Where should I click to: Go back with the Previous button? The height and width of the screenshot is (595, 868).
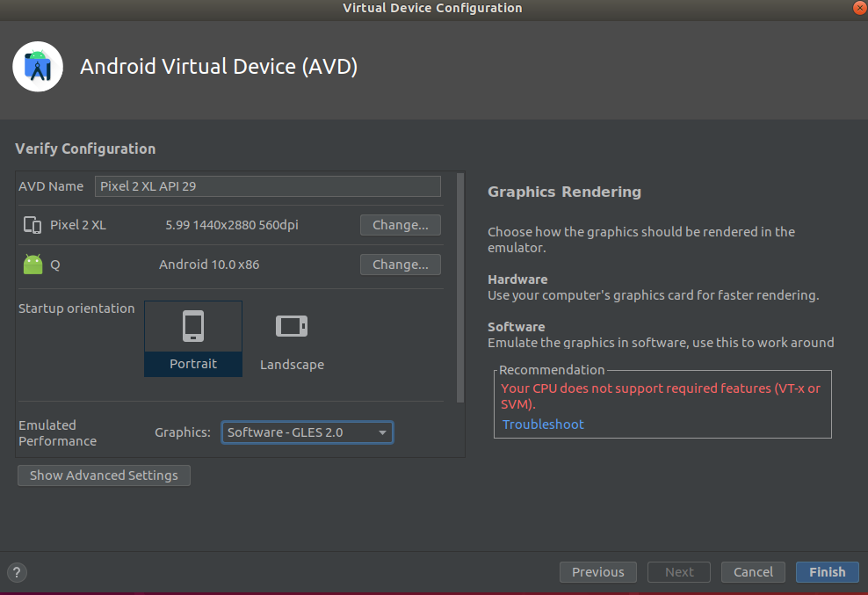pyautogui.click(x=598, y=572)
